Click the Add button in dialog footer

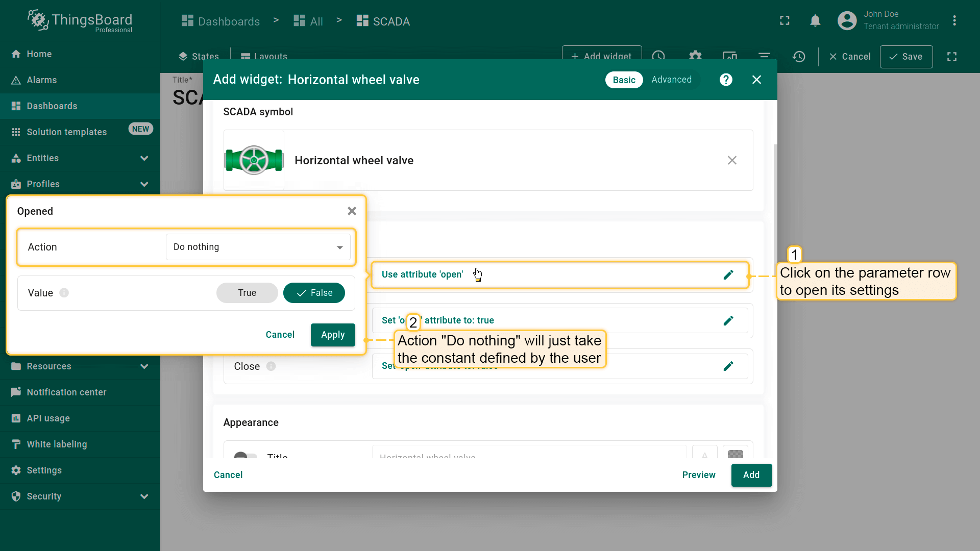pos(751,475)
